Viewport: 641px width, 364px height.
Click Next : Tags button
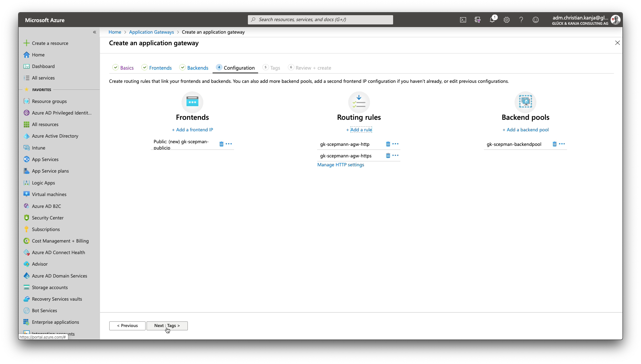tap(167, 326)
